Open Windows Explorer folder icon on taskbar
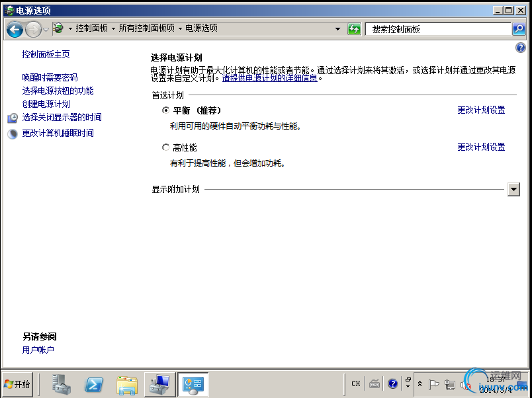The width and height of the screenshot is (532, 398). point(127,385)
